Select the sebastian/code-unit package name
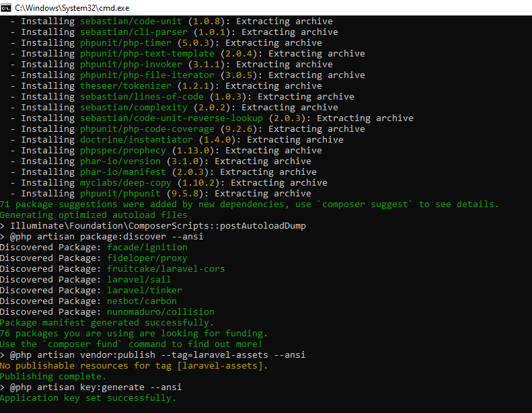 point(131,22)
